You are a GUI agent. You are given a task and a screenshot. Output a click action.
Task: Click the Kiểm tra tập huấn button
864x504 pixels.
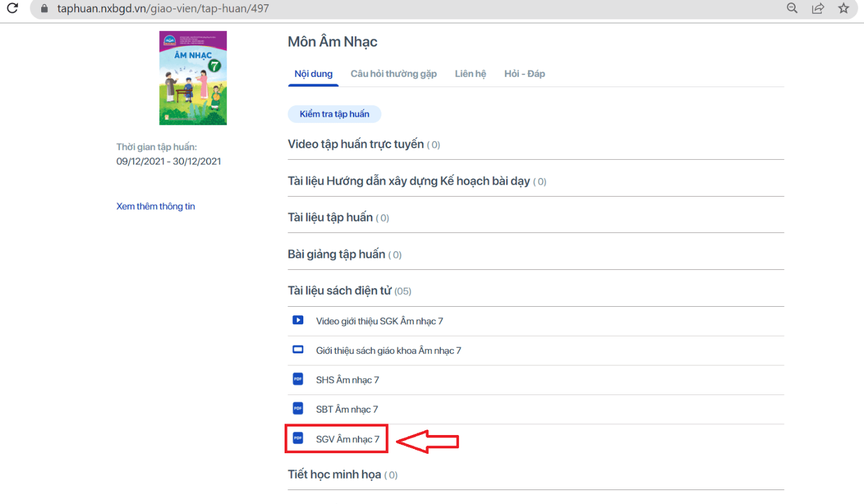[334, 114]
